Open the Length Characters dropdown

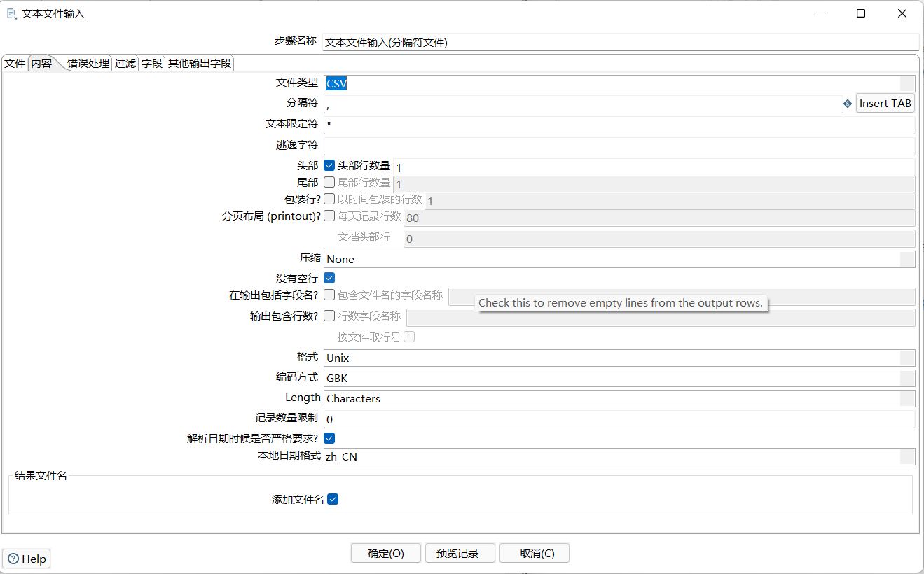pos(907,398)
